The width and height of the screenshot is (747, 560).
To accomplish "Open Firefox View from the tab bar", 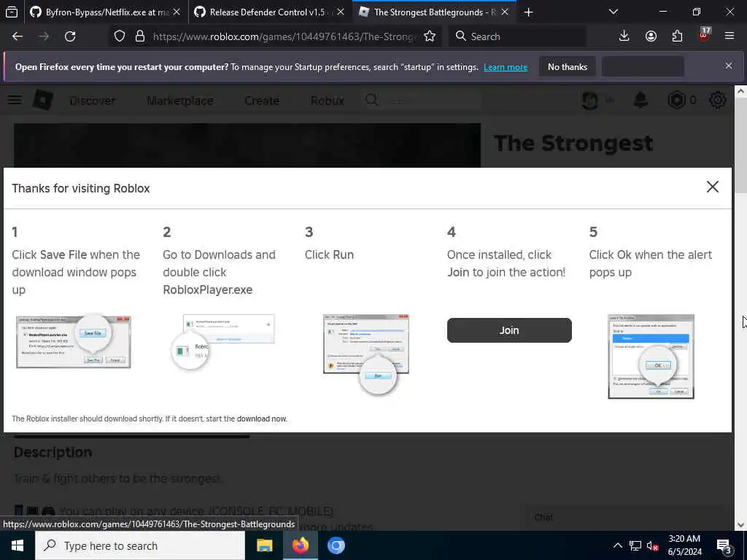I will click(x=12, y=12).
